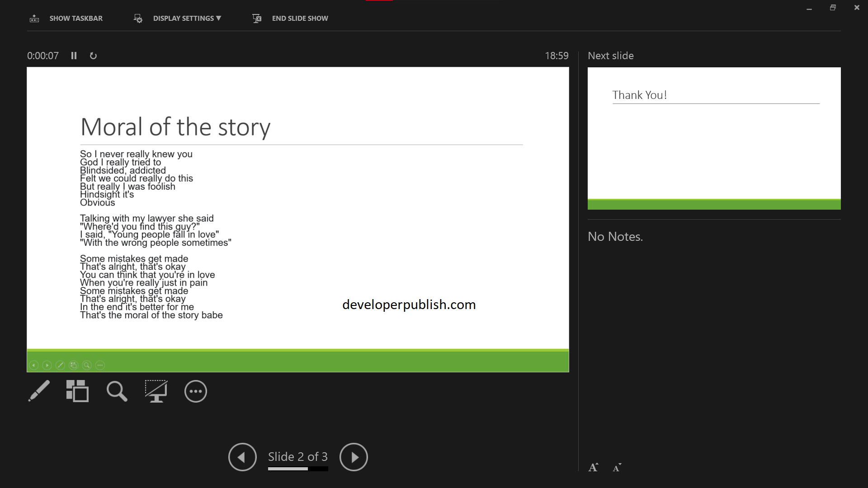Decrease the notes text size

[617, 468]
